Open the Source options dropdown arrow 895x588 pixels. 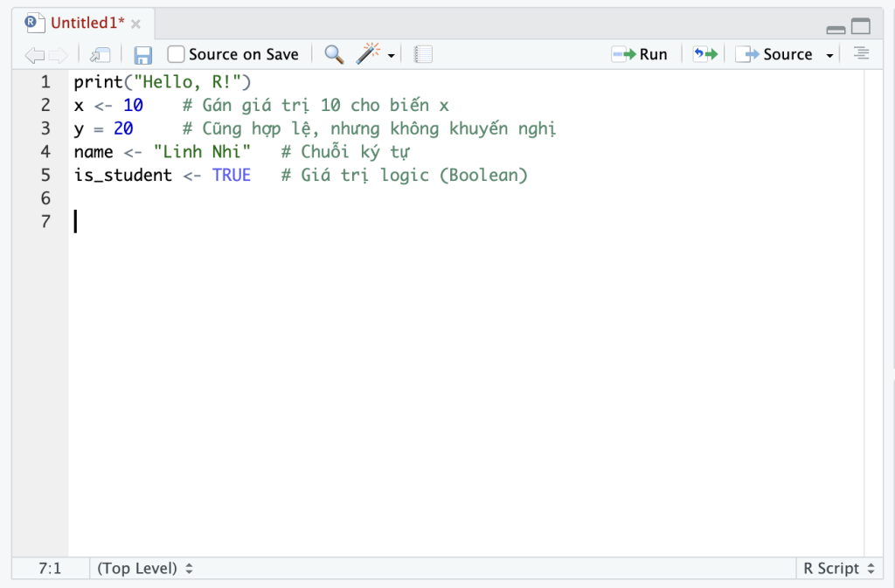click(x=829, y=56)
